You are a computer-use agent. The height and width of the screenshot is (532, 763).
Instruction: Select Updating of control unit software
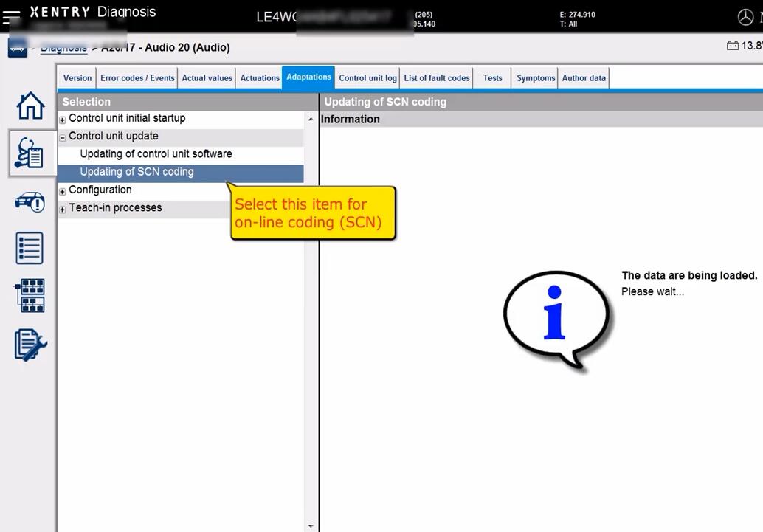[156, 154]
